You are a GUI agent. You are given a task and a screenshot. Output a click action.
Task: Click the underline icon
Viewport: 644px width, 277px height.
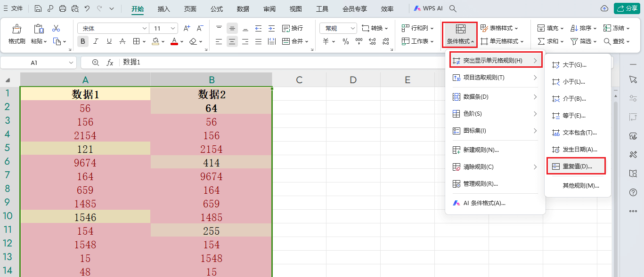coord(109,41)
